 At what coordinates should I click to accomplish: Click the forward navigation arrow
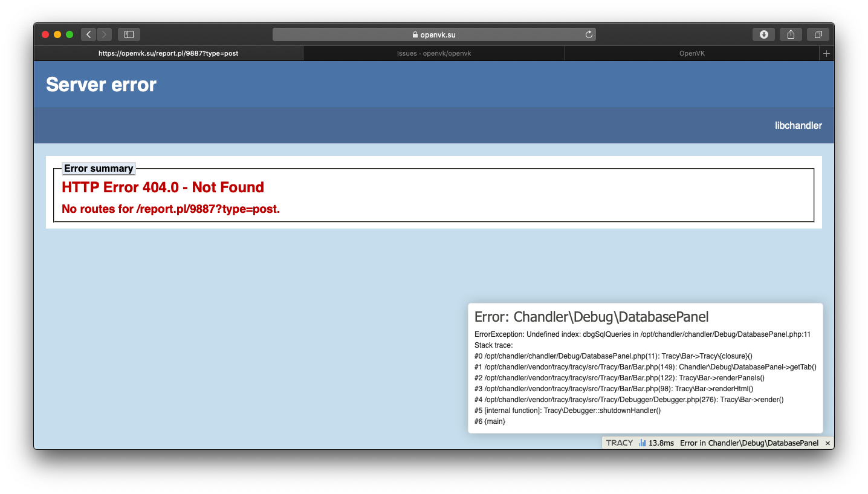(x=104, y=34)
